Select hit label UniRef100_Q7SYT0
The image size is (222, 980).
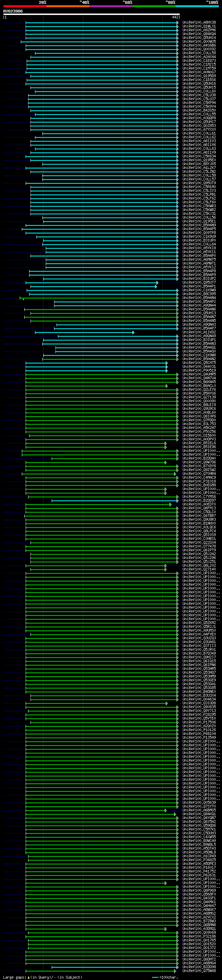click(199, 807)
